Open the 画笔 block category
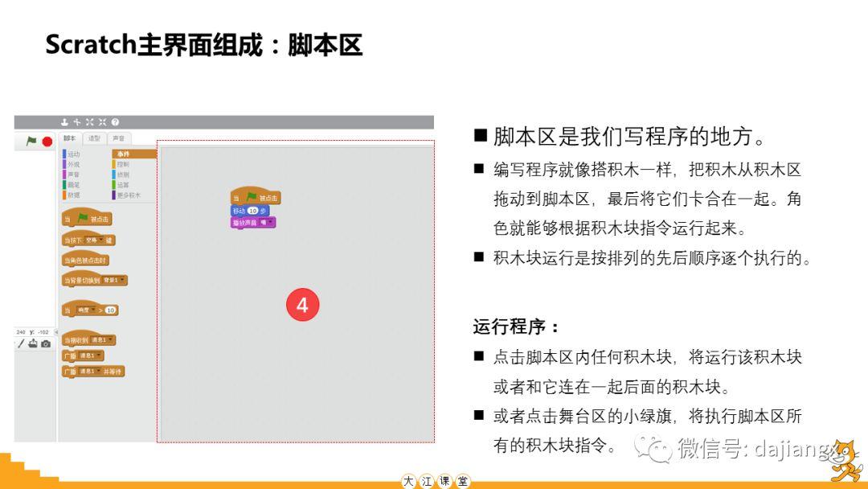The height and width of the screenshot is (489, 868). [x=72, y=185]
